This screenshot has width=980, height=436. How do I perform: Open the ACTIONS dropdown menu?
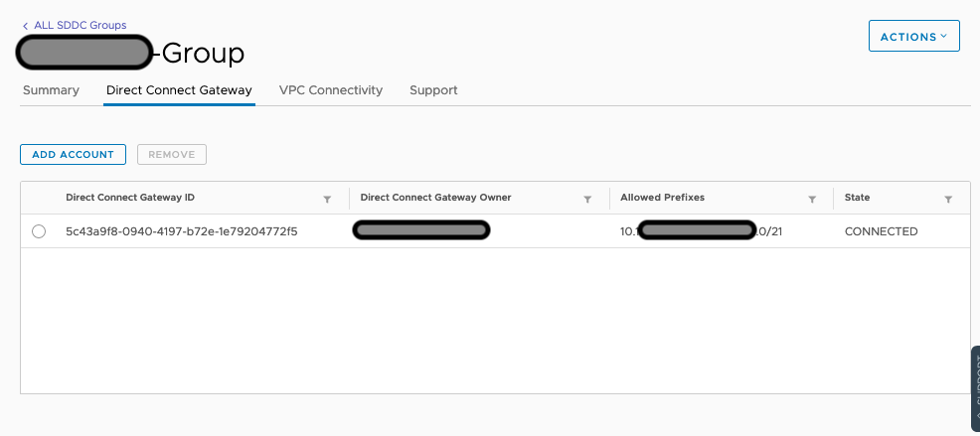[912, 37]
